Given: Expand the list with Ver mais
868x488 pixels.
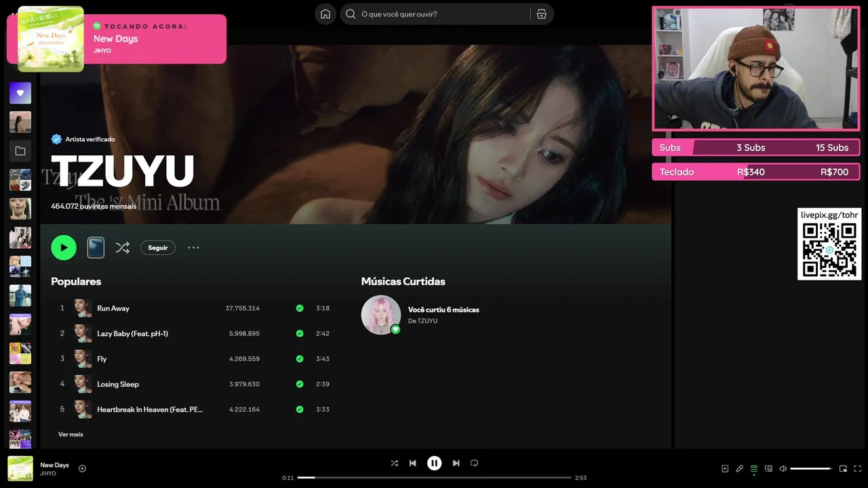Looking at the screenshot, I should [x=71, y=434].
